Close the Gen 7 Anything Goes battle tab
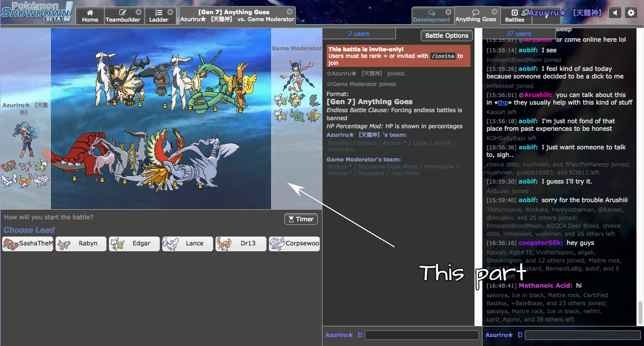This screenshot has height=346, width=644. [x=290, y=12]
